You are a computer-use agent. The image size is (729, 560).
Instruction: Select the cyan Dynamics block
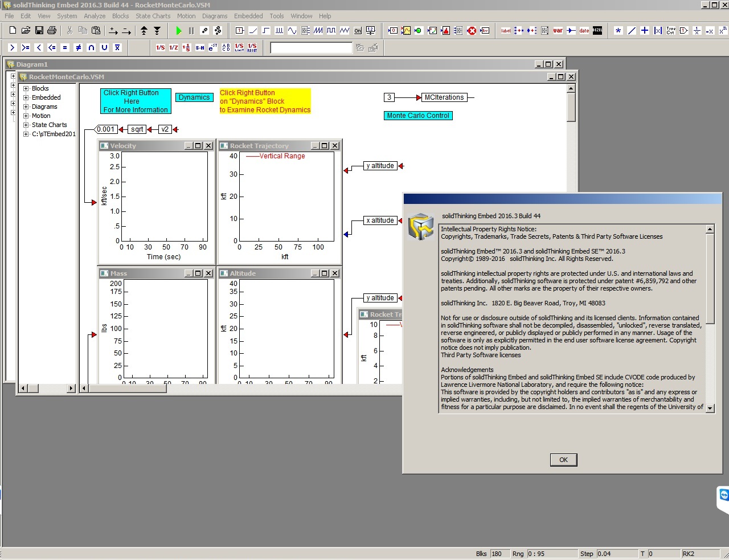tap(194, 97)
